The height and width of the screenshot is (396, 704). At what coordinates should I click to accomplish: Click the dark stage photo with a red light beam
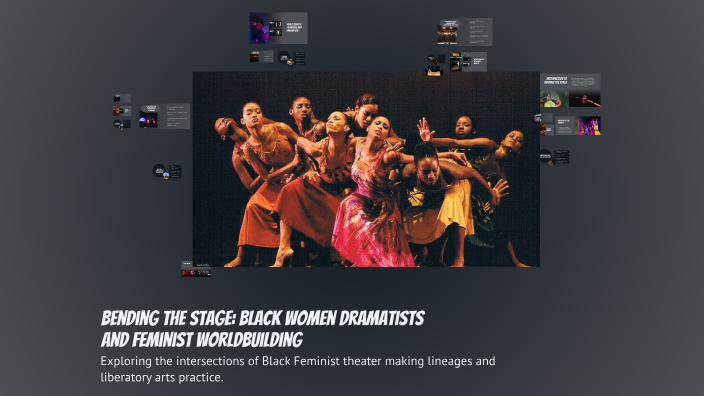(585, 99)
